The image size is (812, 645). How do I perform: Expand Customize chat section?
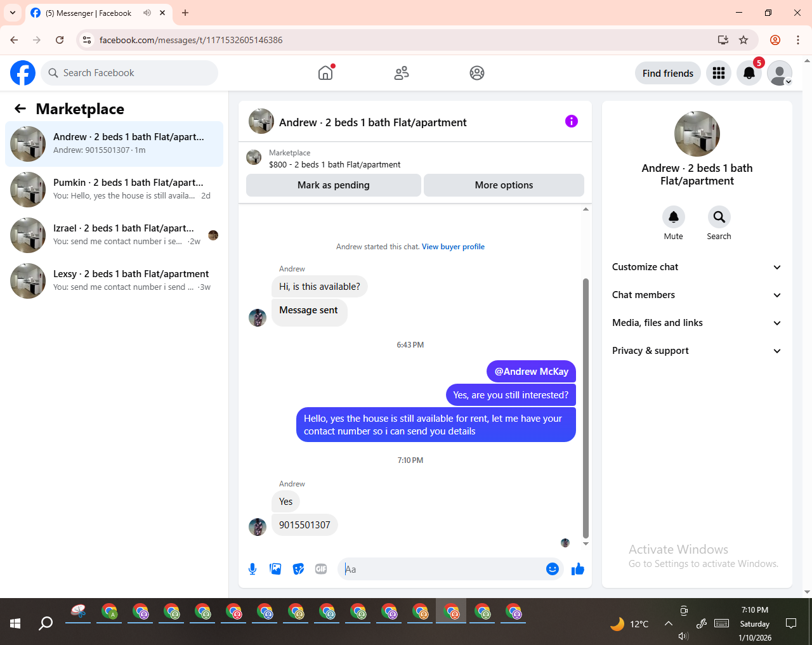tap(697, 267)
